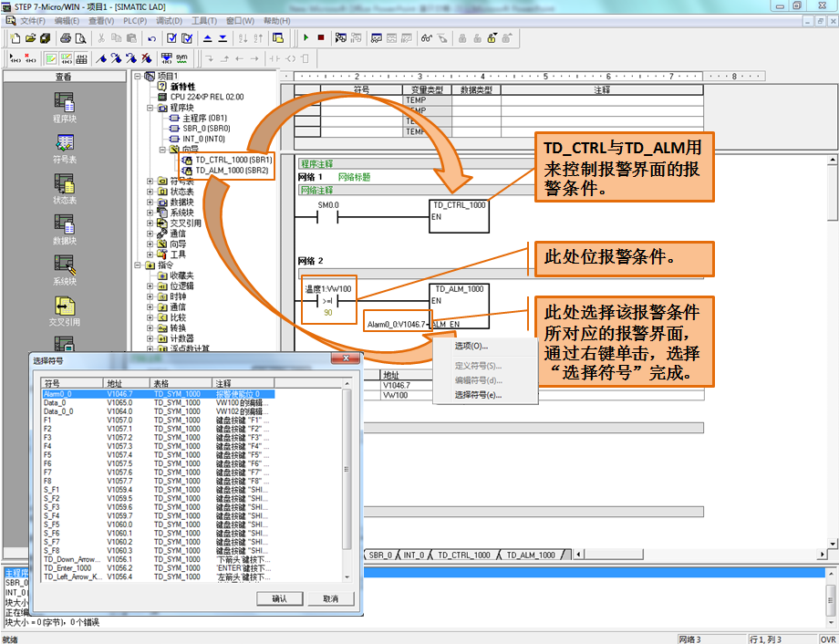Expand the 位逻辑 instruction folder
The width and height of the screenshot is (839, 644).
tap(150, 286)
